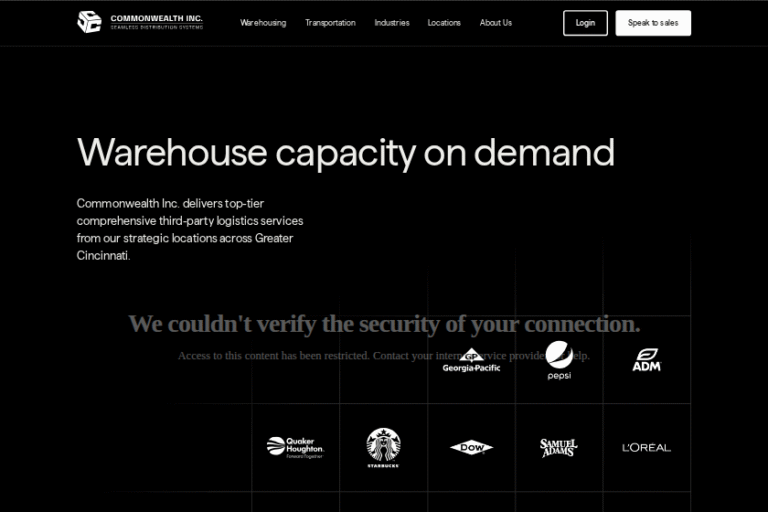Go to the Transportation nav link

(330, 23)
